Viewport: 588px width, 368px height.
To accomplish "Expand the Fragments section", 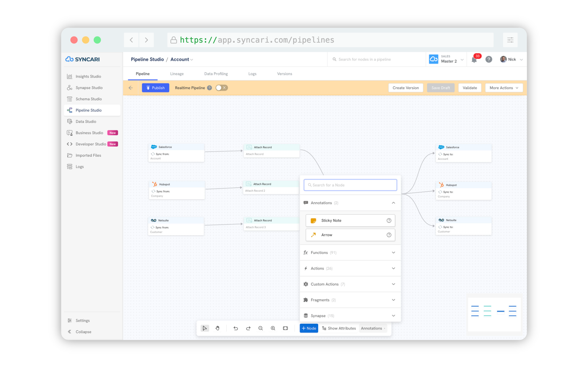I will point(350,300).
